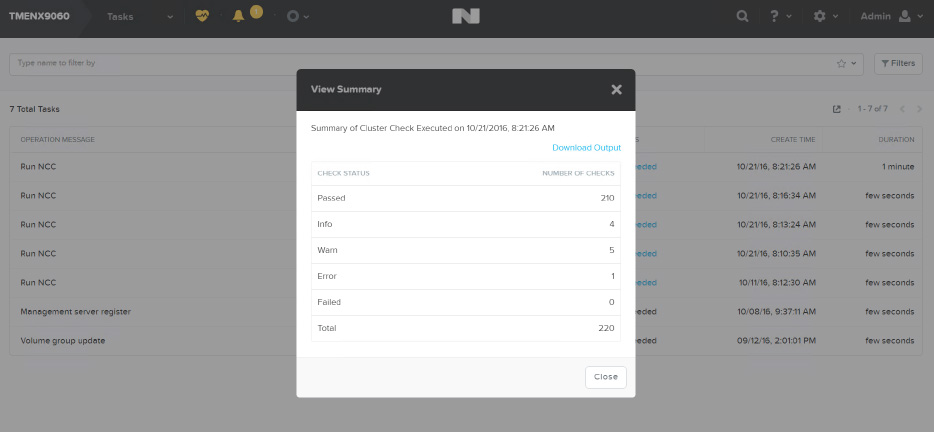Go to next page of tasks
This screenshot has height=432, width=934.
point(920,109)
